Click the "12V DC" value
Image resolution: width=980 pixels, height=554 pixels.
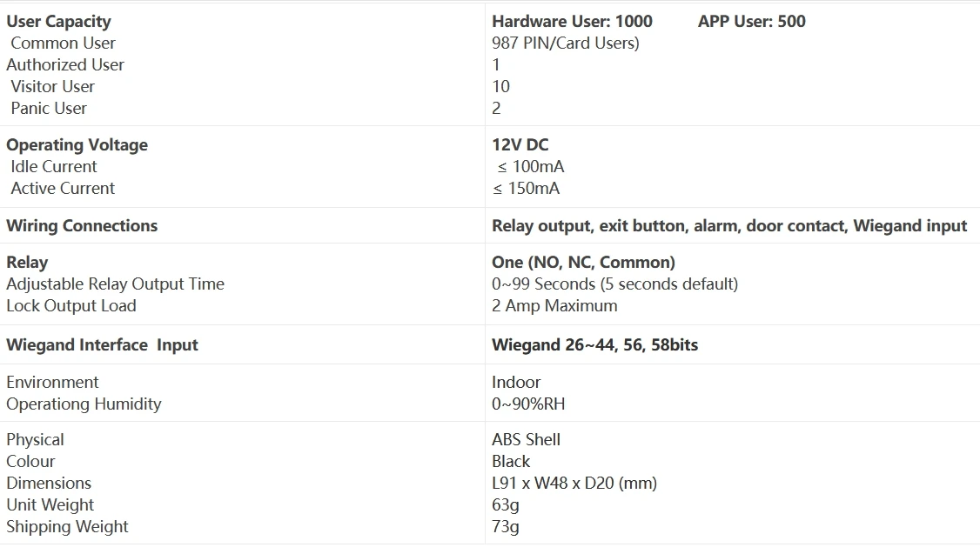[520, 144]
